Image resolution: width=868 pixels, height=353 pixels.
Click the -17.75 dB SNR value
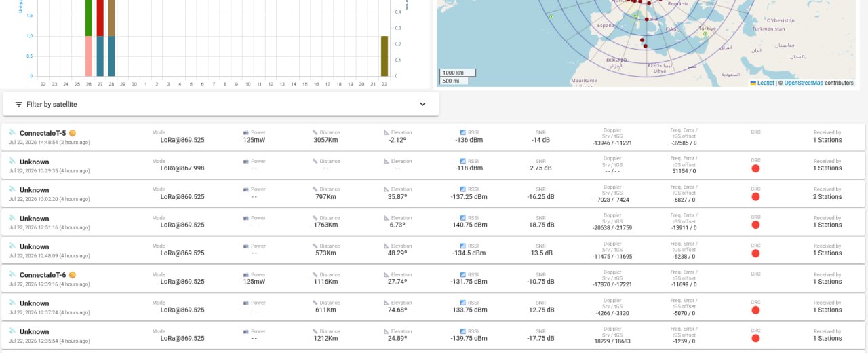[540, 338]
